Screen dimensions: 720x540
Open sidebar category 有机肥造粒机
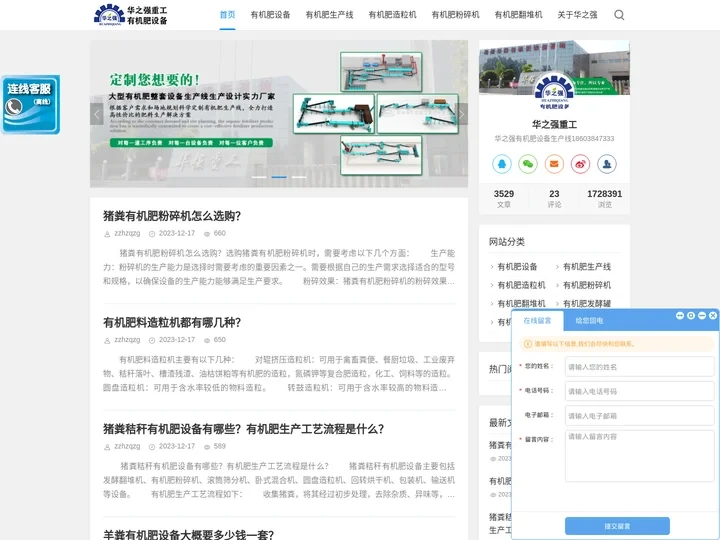click(521, 285)
